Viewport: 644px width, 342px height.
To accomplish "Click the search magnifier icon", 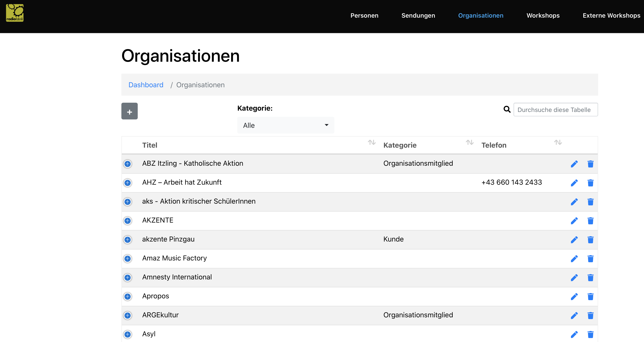I will tap(507, 109).
